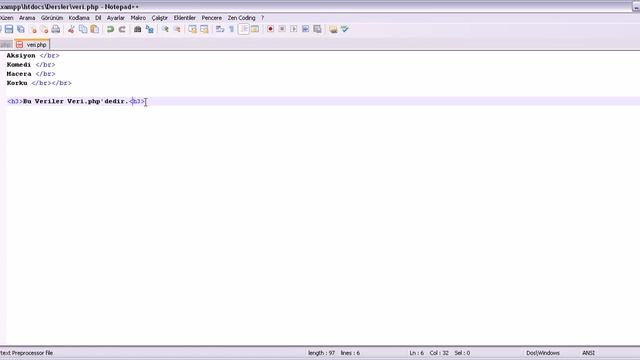Toggle the Word Wrap toolbar button
Viewport: 640px width, 360px height.
(220, 29)
